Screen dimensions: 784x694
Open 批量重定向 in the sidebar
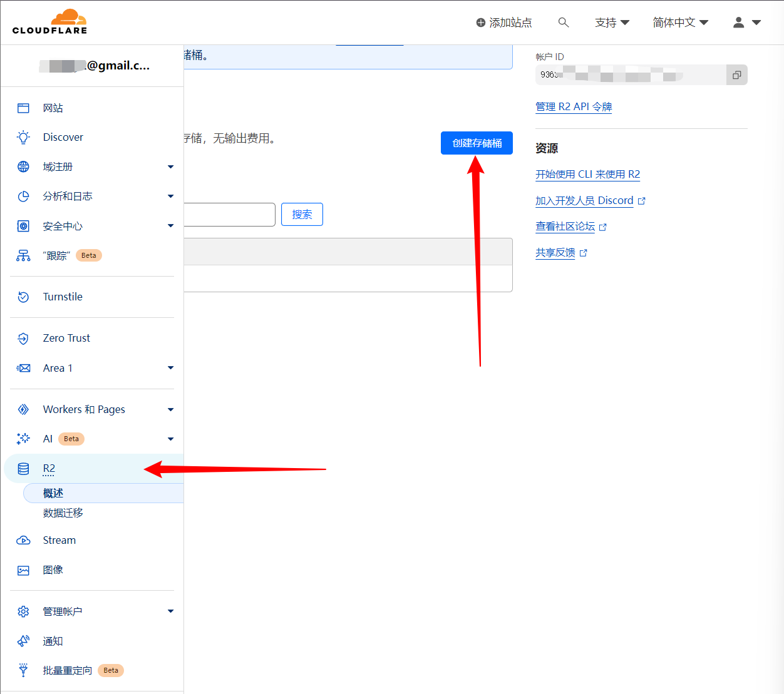67,670
